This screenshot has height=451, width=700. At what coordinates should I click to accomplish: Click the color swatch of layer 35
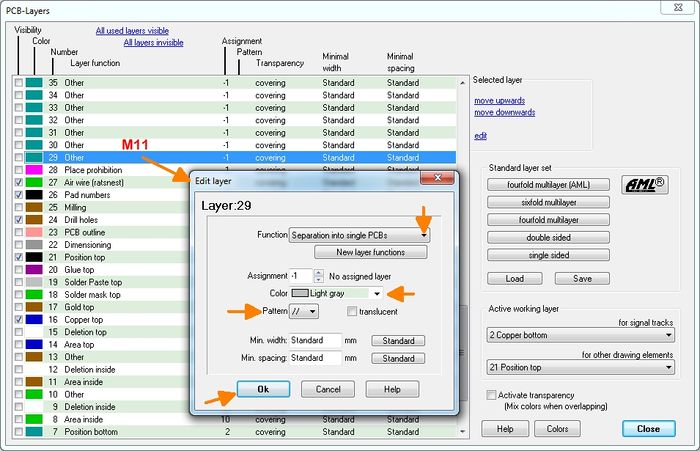(x=36, y=82)
